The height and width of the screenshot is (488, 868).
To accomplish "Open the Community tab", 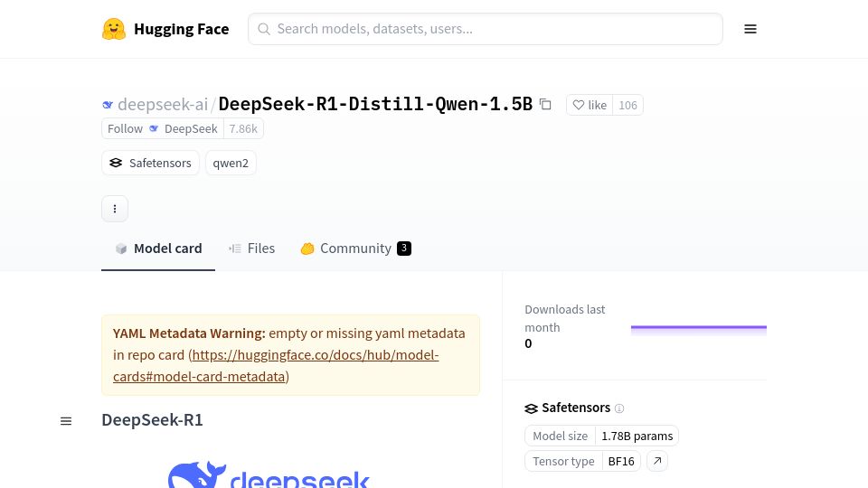I will [x=355, y=249].
